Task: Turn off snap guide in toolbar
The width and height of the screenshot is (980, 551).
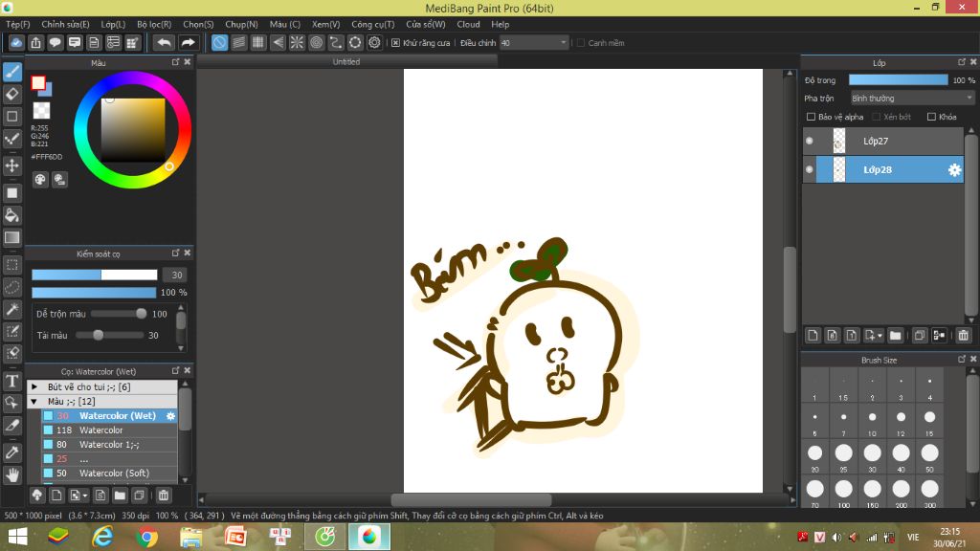Action: [219, 42]
